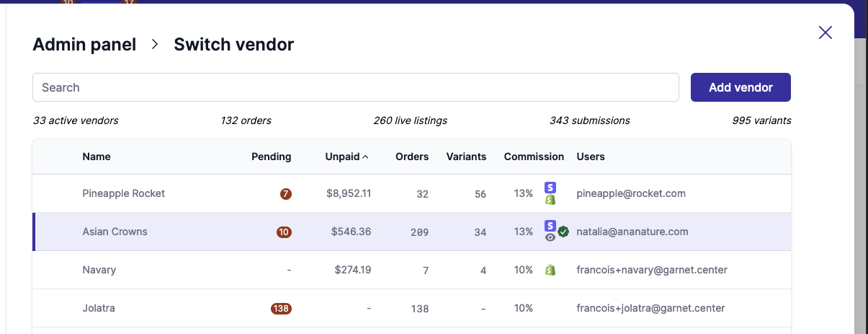Click the 209 orders value for Asian Crowns
This screenshot has height=334, width=868.
click(x=420, y=232)
